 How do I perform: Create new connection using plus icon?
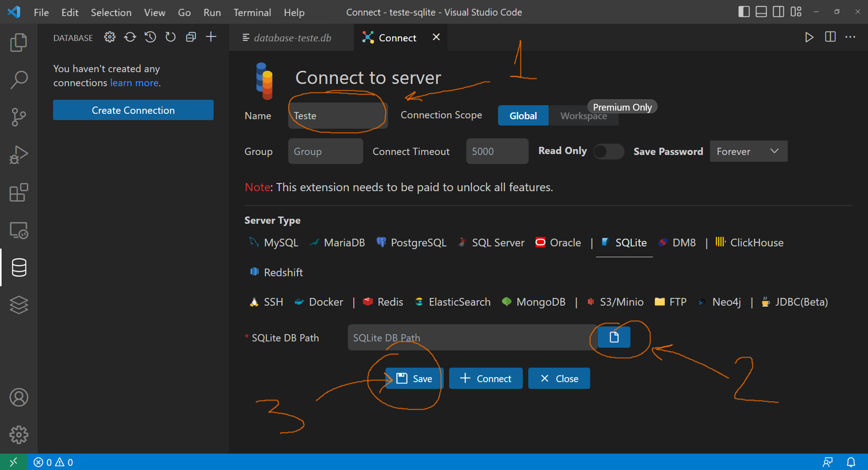(x=211, y=37)
